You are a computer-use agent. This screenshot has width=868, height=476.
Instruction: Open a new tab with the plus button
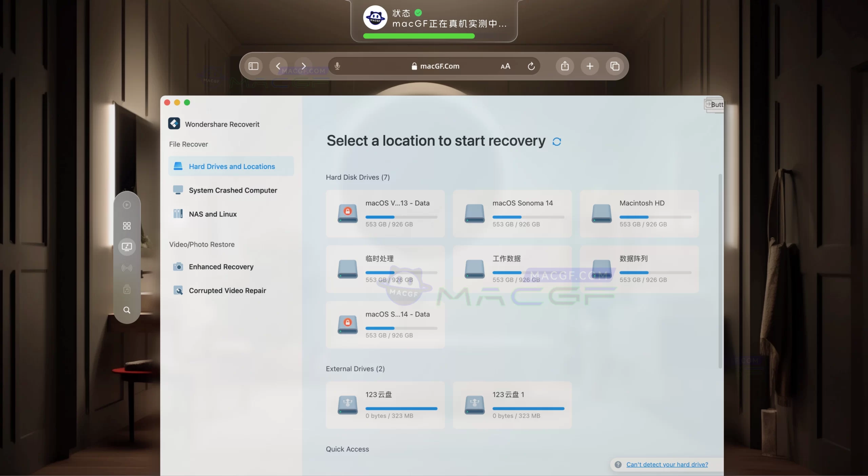click(x=590, y=66)
